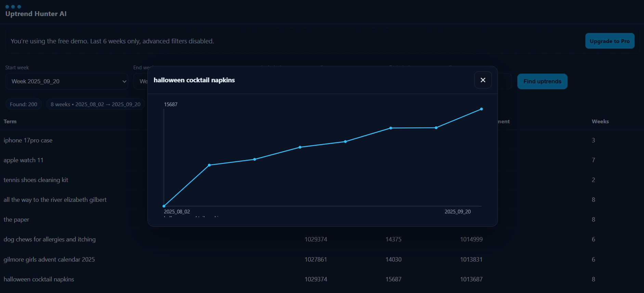Click the free demo notice text

pyautogui.click(x=112, y=41)
